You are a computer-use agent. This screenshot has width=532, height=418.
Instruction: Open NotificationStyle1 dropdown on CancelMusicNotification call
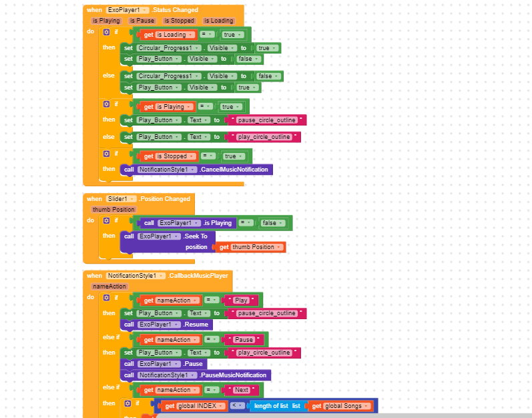click(x=167, y=170)
